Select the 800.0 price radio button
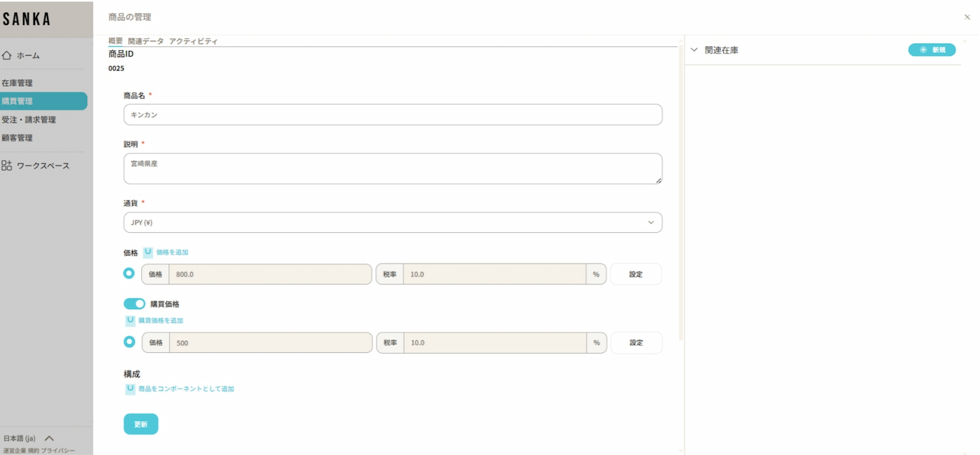This screenshot has width=980, height=455. click(129, 273)
